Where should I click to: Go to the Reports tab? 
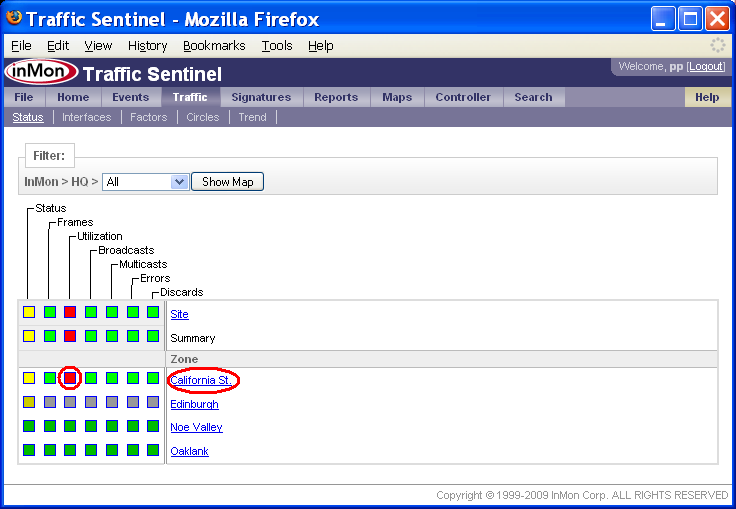(336, 97)
